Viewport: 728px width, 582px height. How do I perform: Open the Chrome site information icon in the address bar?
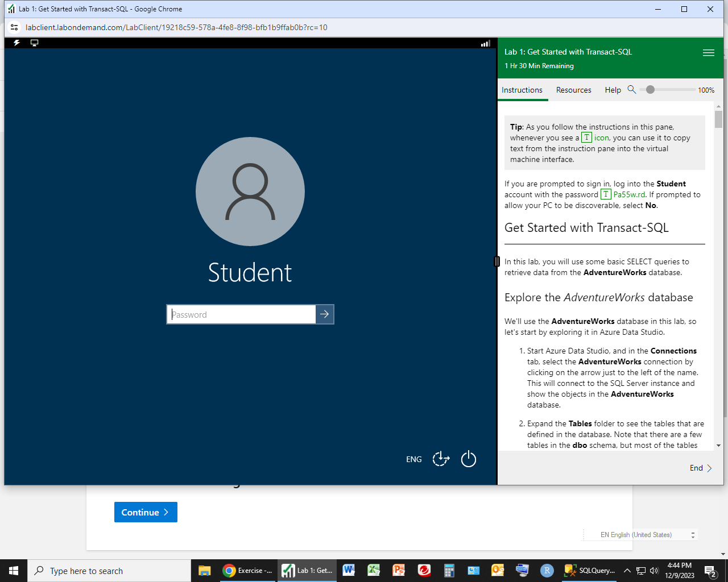click(x=14, y=27)
